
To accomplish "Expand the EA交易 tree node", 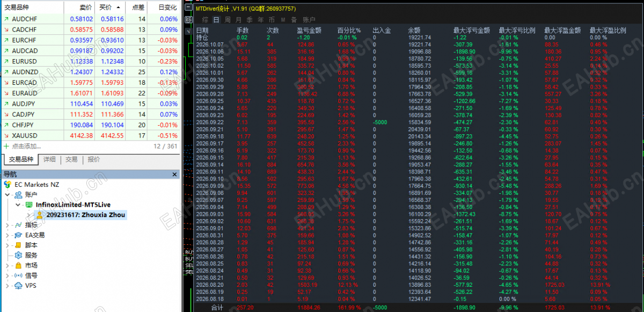I will (8, 235).
